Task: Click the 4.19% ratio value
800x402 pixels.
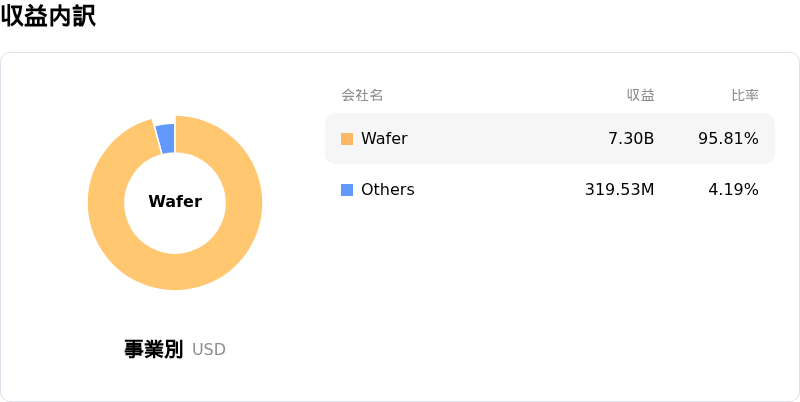Action: 733,190
